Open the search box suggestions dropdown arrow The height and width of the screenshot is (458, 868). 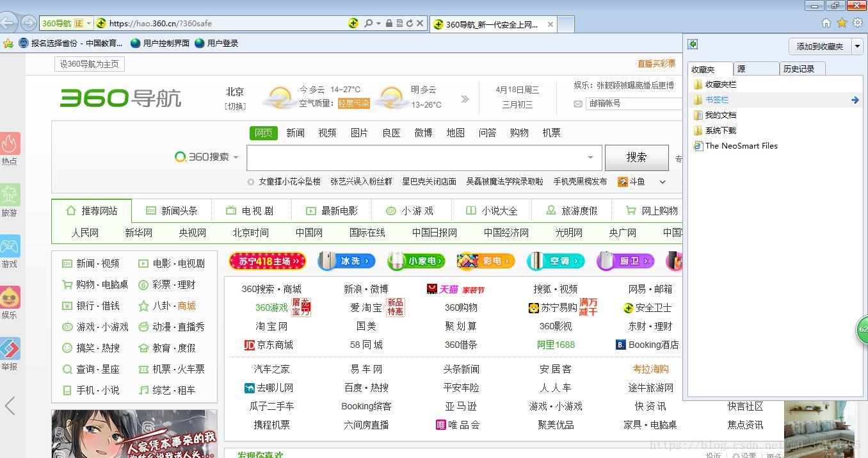(x=590, y=157)
